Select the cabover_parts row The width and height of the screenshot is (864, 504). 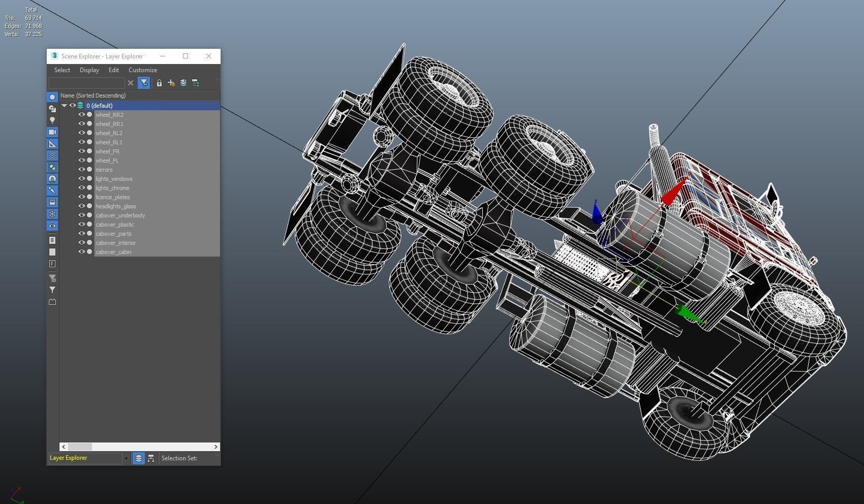click(x=157, y=234)
